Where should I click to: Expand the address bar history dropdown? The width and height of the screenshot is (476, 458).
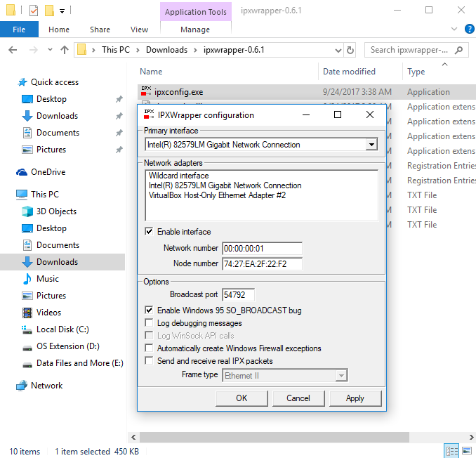pos(338,51)
